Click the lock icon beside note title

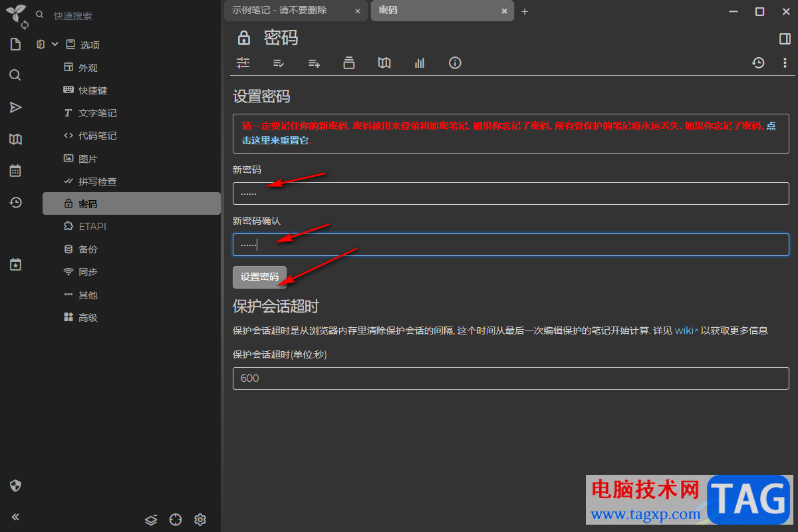[243, 38]
